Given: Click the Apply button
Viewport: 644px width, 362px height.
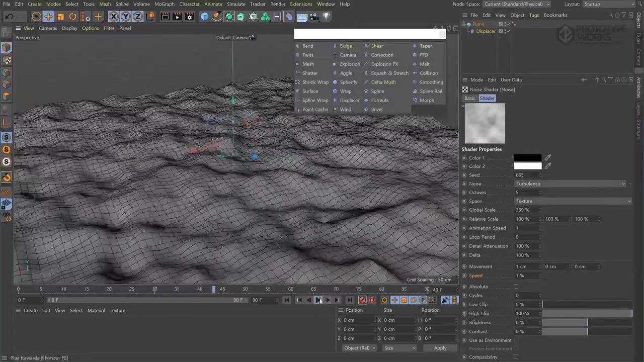Looking at the screenshot, I should point(440,348).
